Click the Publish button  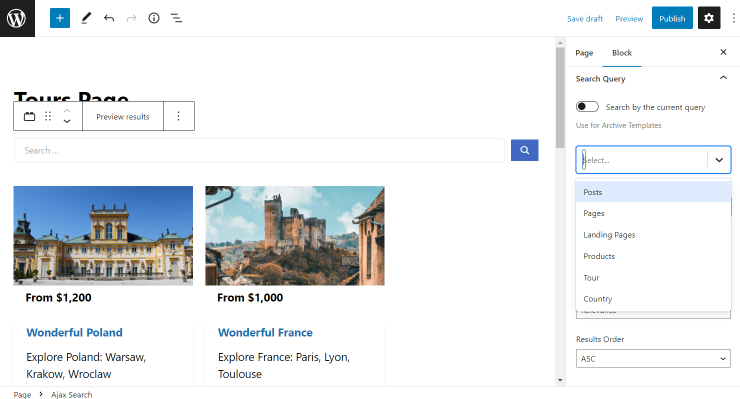pos(672,18)
